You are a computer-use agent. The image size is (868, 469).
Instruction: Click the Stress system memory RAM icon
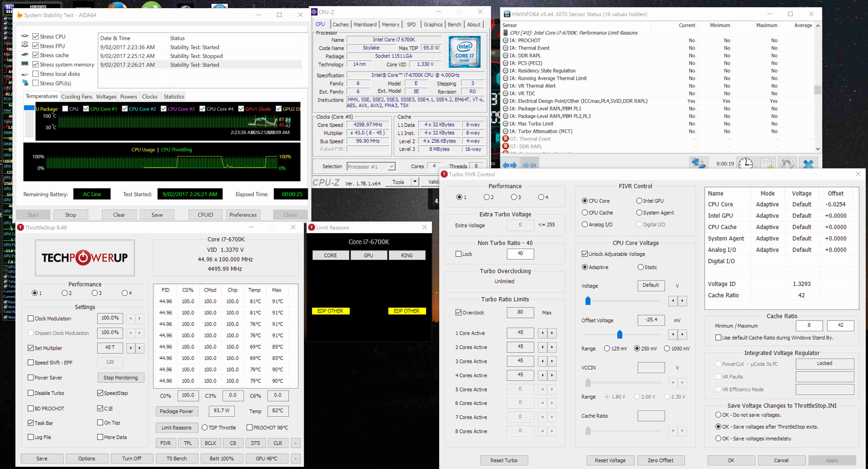point(25,64)
